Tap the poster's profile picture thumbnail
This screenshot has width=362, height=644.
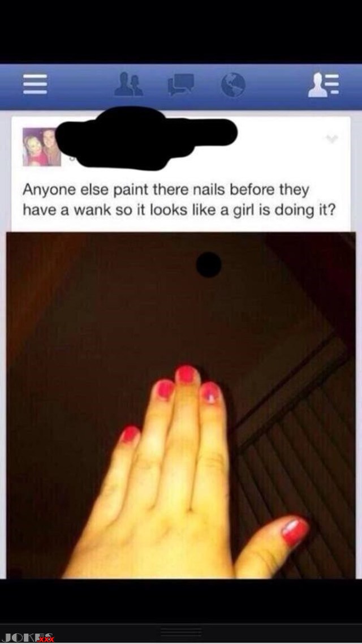(42, 147)
